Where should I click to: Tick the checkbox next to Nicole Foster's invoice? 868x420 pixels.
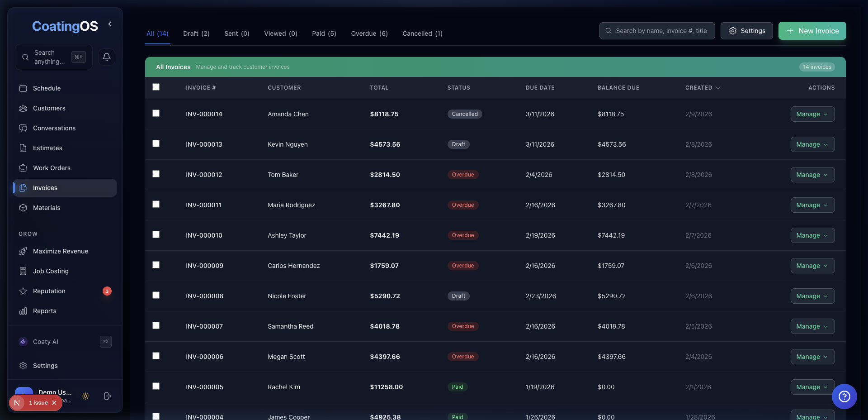click(156, 295)
